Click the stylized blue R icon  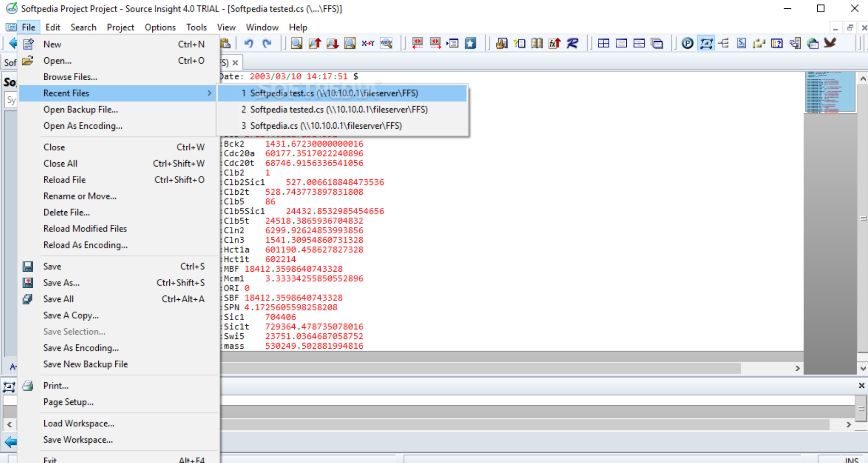point(572,43)
